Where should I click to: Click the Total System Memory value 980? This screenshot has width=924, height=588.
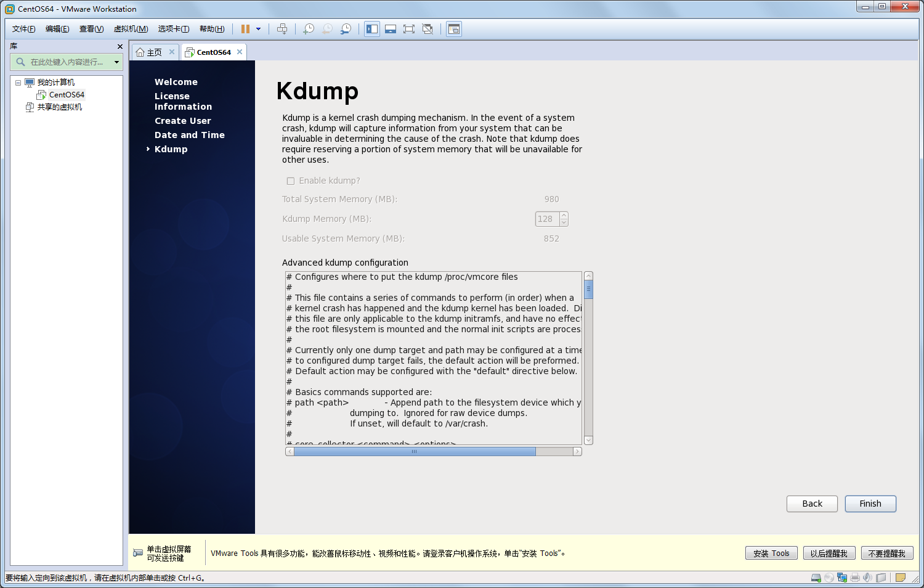pos(552,199)
